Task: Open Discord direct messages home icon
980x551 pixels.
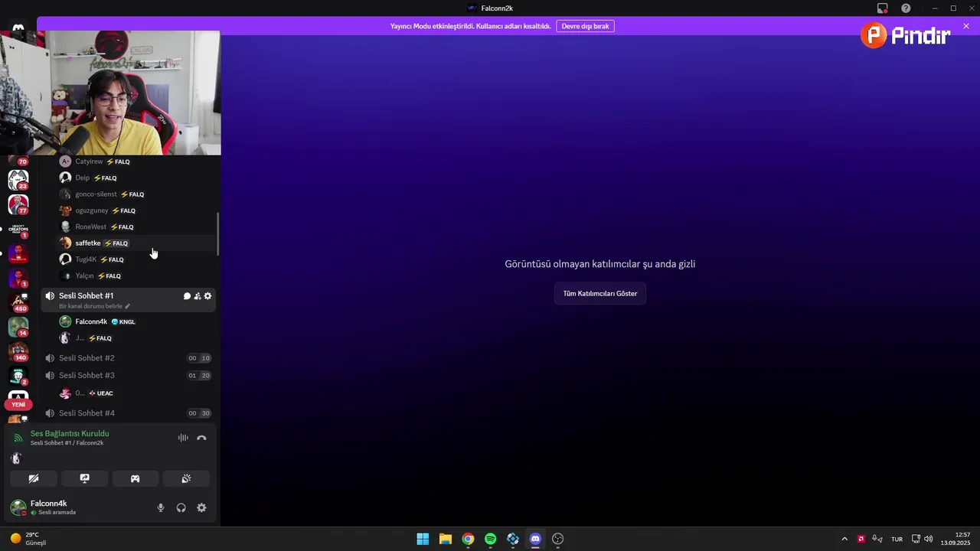Action: [18, 28]
